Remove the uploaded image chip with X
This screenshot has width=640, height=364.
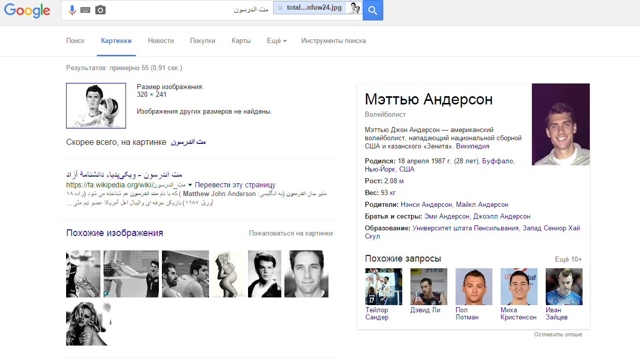280,8
